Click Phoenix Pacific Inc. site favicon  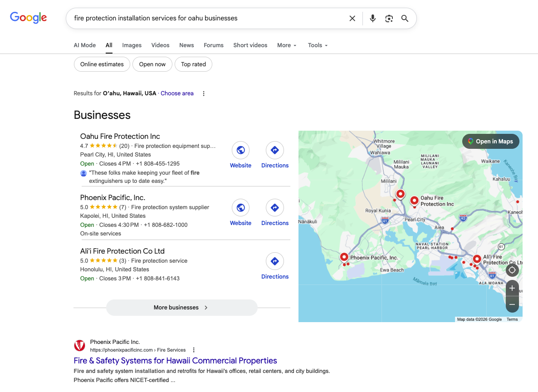click(79, 345)
